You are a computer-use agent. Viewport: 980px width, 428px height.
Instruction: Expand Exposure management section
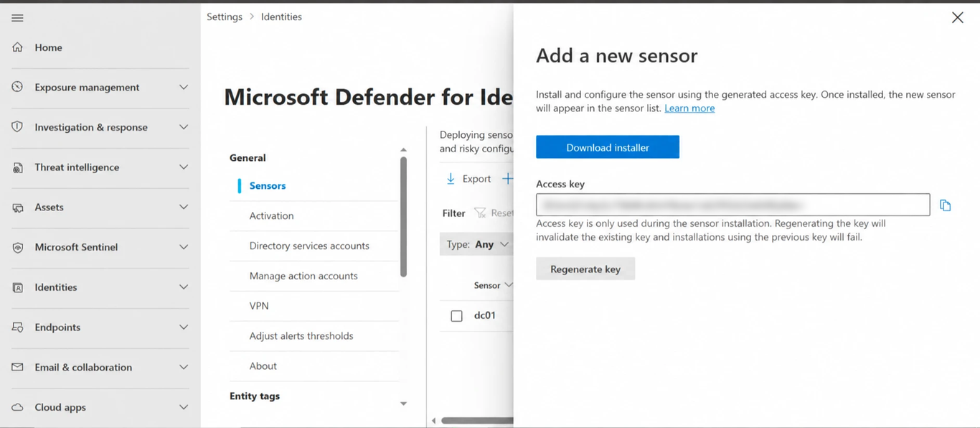184,87
